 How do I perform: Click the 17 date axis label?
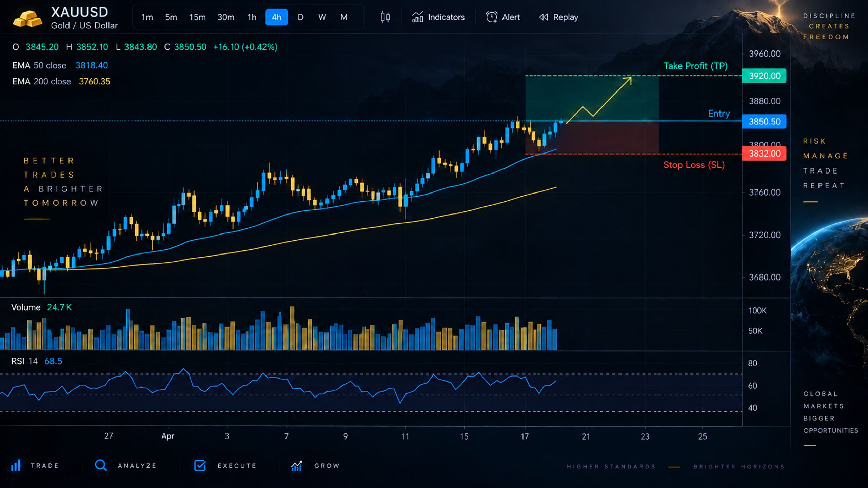[x=525, y=436]
